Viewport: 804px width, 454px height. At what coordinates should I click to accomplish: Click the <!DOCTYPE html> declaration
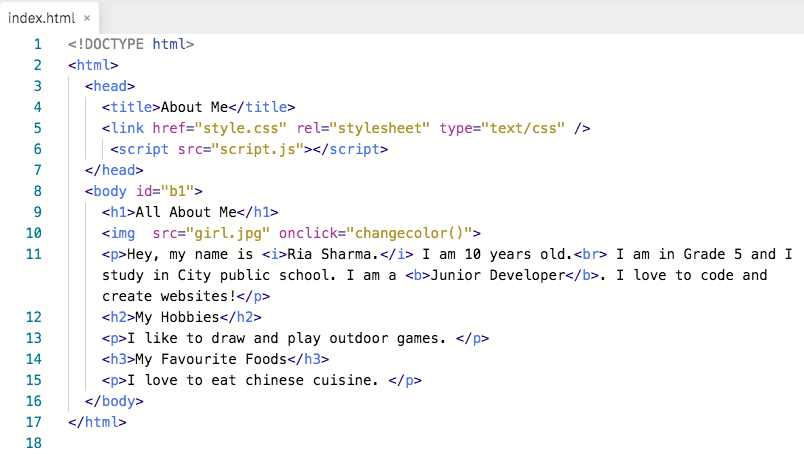click(x=131, y=44)
